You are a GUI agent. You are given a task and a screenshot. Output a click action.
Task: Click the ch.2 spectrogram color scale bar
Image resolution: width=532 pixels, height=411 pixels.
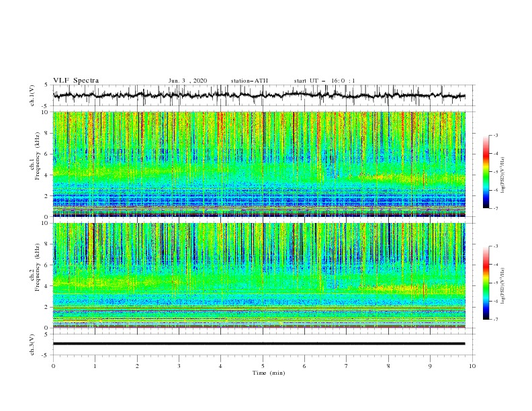[486, 283]
